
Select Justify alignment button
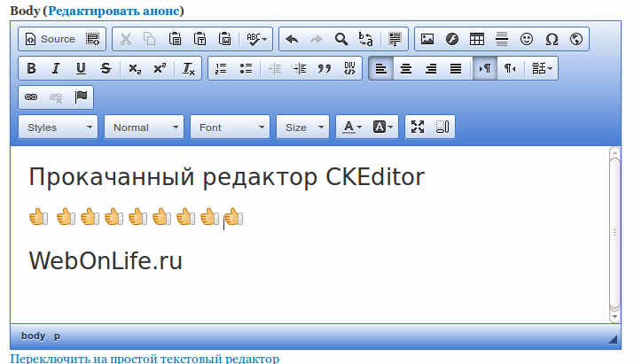pyautogui.click(x=456, y=68)
